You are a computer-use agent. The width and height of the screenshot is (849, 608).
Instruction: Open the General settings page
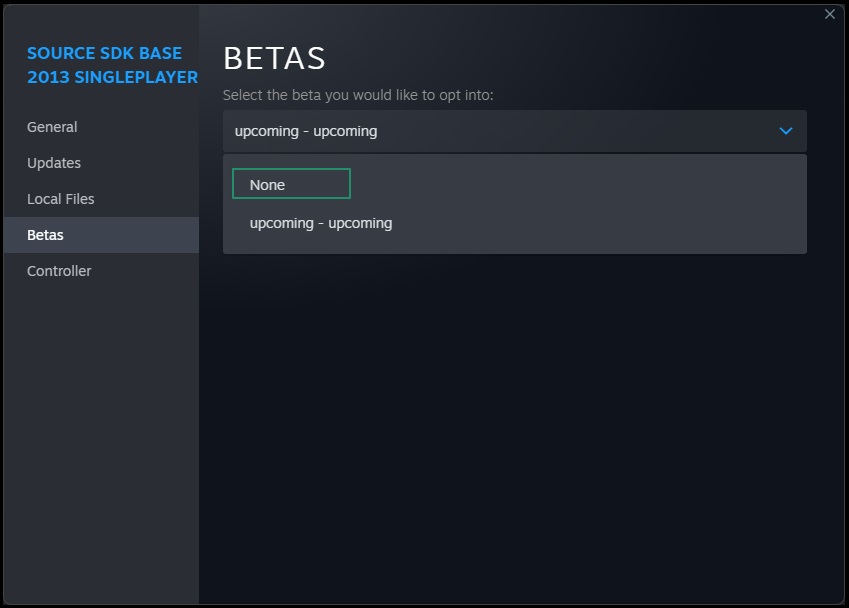pos(52,127)
